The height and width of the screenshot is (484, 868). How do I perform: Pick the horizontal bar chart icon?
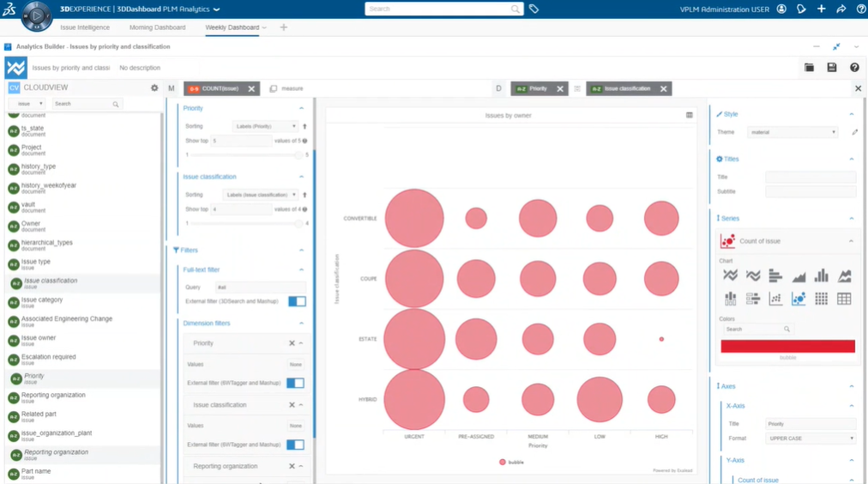(x=775, y=275)
